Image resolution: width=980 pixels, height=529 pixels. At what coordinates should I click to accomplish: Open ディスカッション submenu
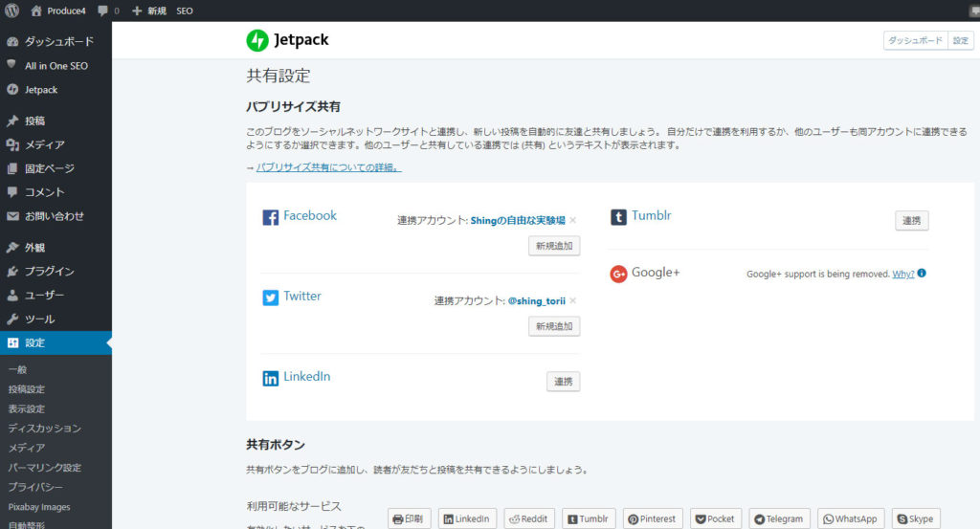tap(44, 428)
